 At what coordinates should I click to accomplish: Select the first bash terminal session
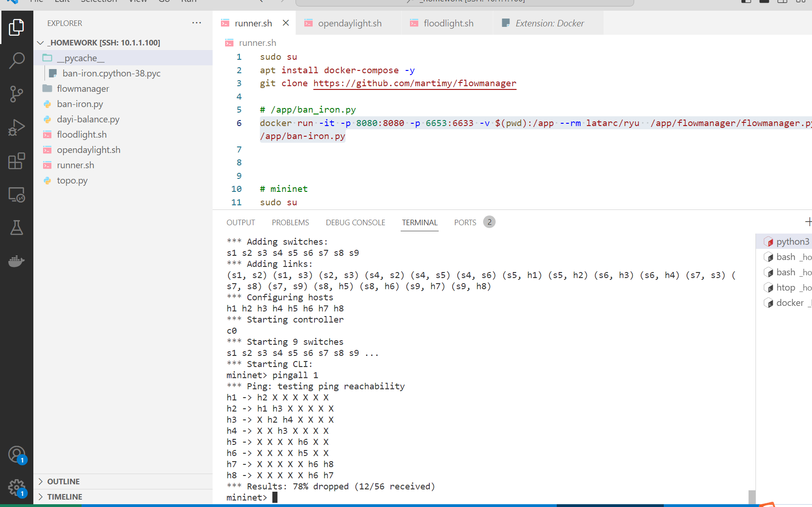tap(785, 257)
